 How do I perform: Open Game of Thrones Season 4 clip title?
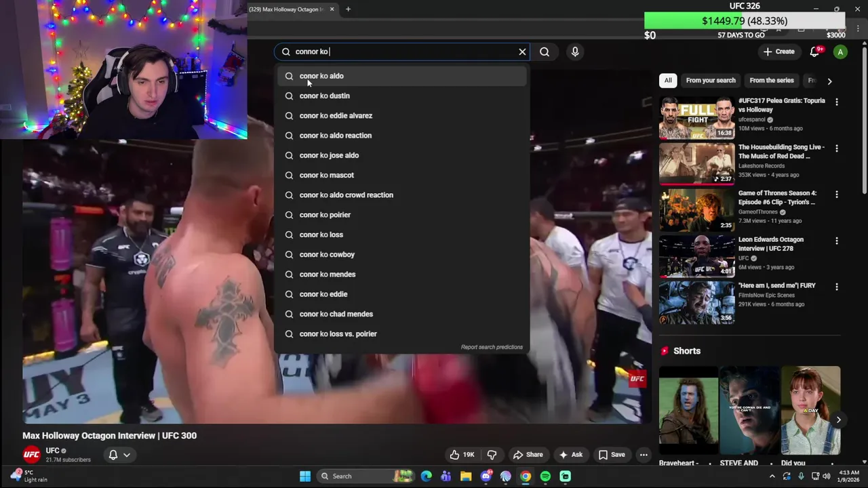(777, 197)
